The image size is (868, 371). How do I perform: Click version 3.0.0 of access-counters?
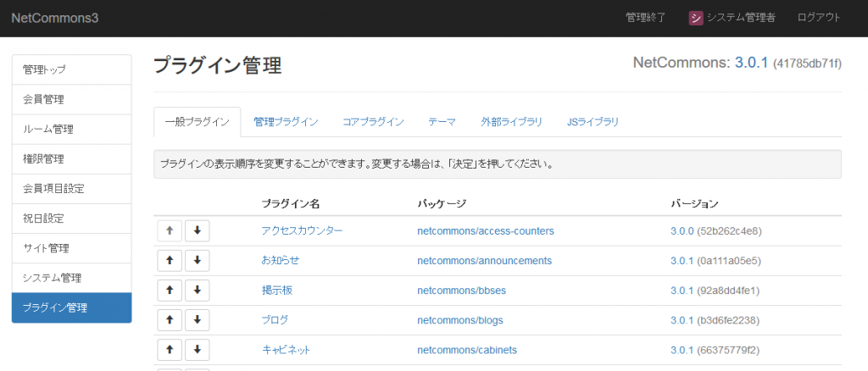coord(682,231)
